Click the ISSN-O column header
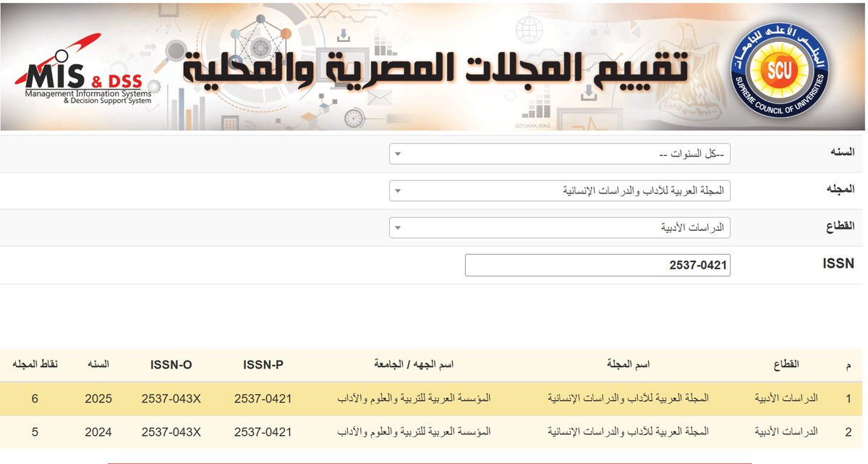 [171, 365]
